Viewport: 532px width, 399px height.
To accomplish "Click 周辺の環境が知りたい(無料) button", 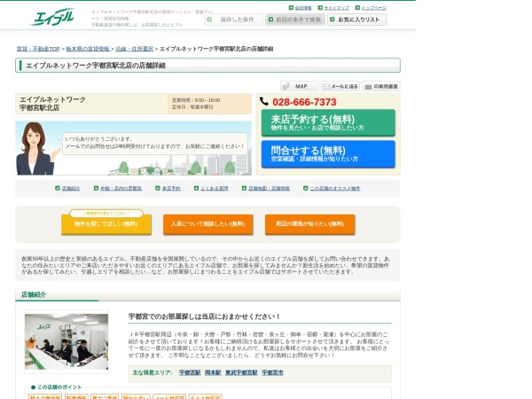I will (309, 224).
